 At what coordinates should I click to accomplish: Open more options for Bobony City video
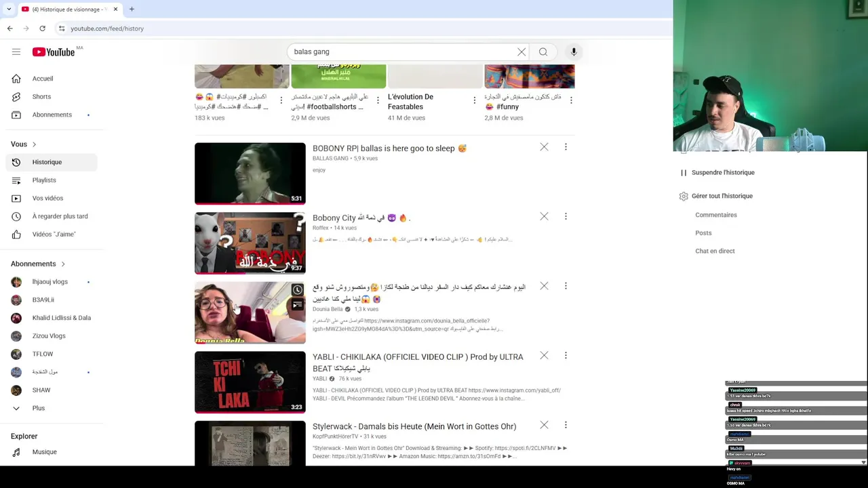[x=566, y=216]
